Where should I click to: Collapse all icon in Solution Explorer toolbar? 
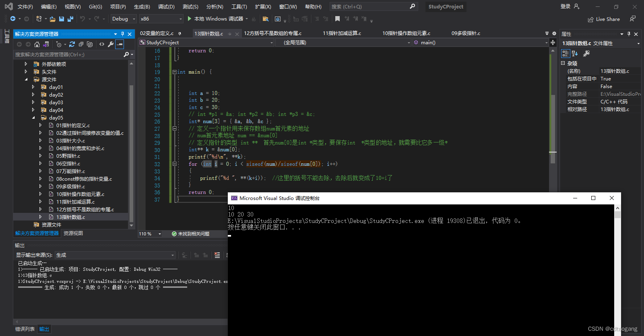[x=81, y=44]
